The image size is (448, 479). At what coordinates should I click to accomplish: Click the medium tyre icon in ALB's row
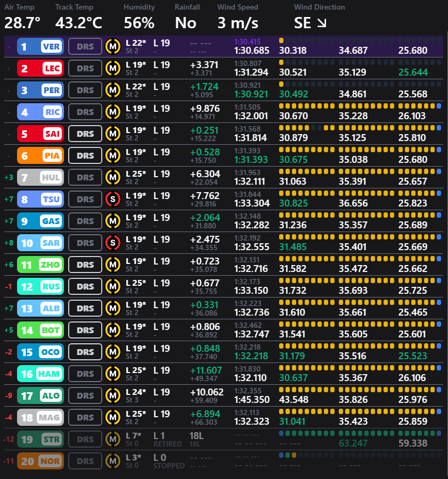click(113, 308)
